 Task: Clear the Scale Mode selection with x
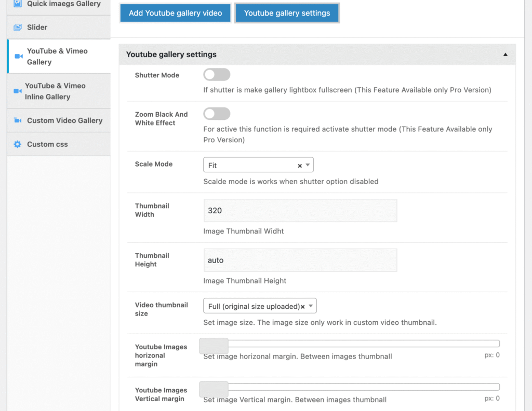[x=299, y=166]
